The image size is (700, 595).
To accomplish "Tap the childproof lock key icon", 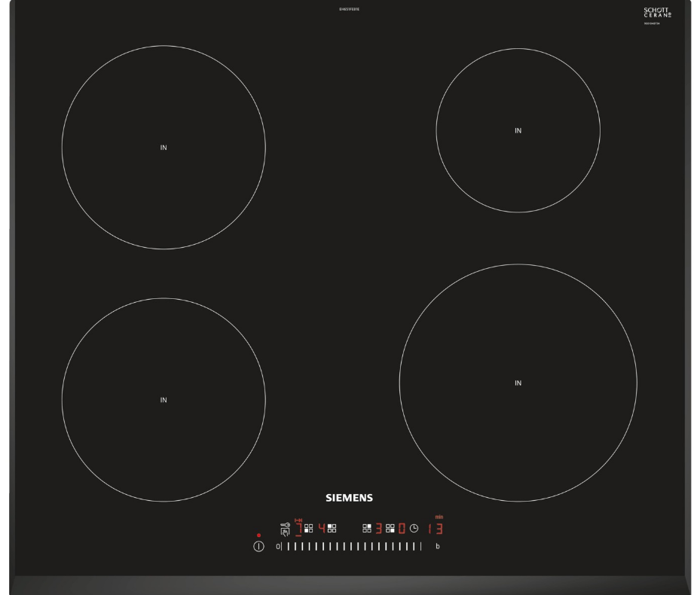I will tap(284, 529).
